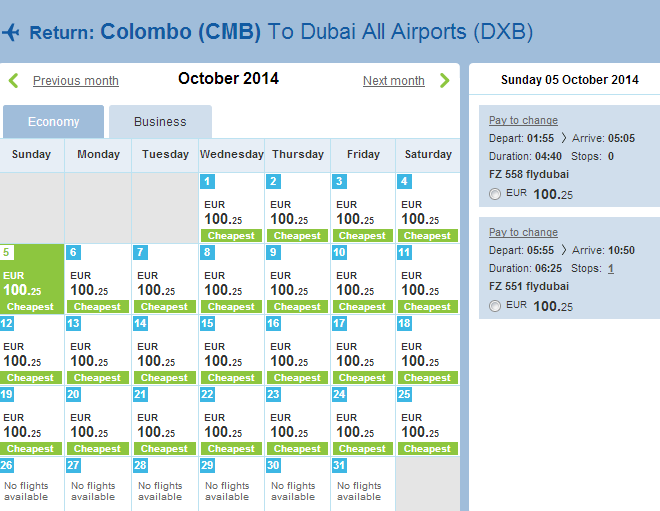Open the Next month link
This screenshot has width=660, height=511.
pos(394,80)
